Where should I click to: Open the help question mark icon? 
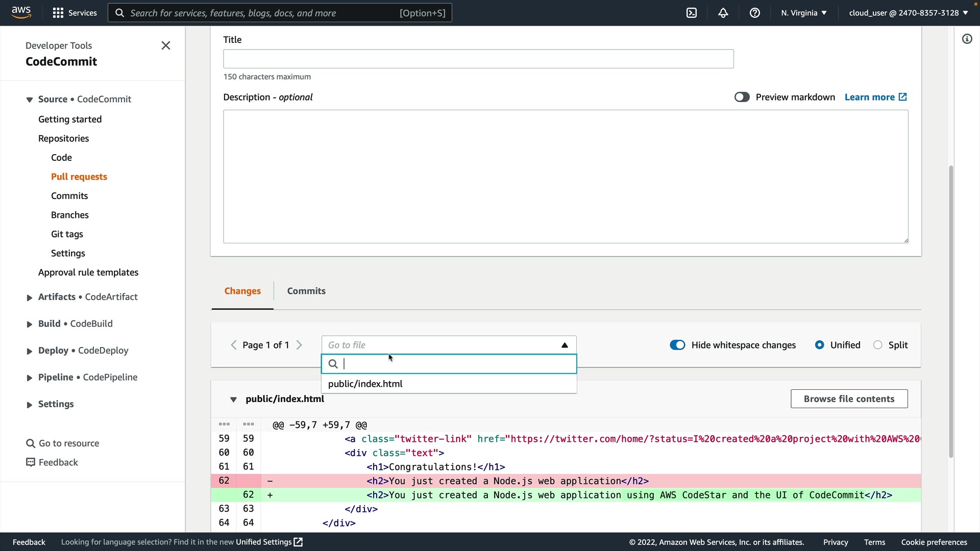(755, 13)
